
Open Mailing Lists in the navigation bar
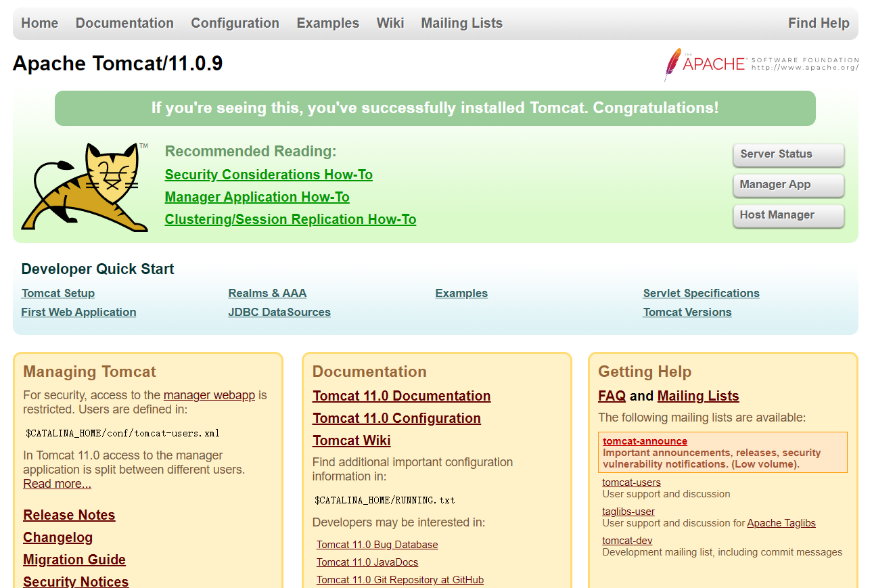[462, 23]
